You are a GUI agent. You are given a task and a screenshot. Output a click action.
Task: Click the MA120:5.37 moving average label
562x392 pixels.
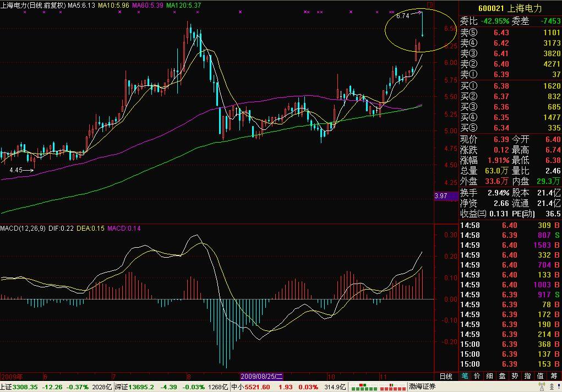(x=183, y=6)
